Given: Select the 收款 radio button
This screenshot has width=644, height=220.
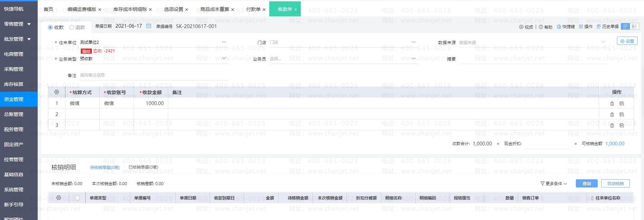Looking at the screenshot, I should click(50, 27).
